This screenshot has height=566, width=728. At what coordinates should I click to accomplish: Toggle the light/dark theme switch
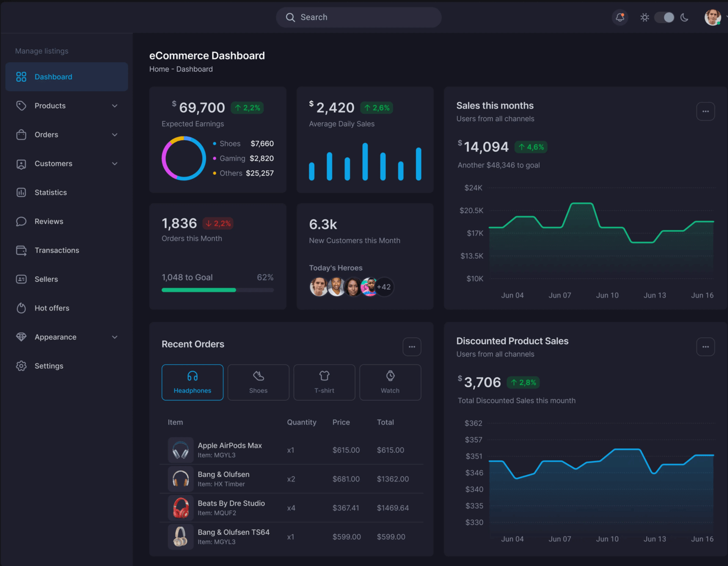click(664, 17)
